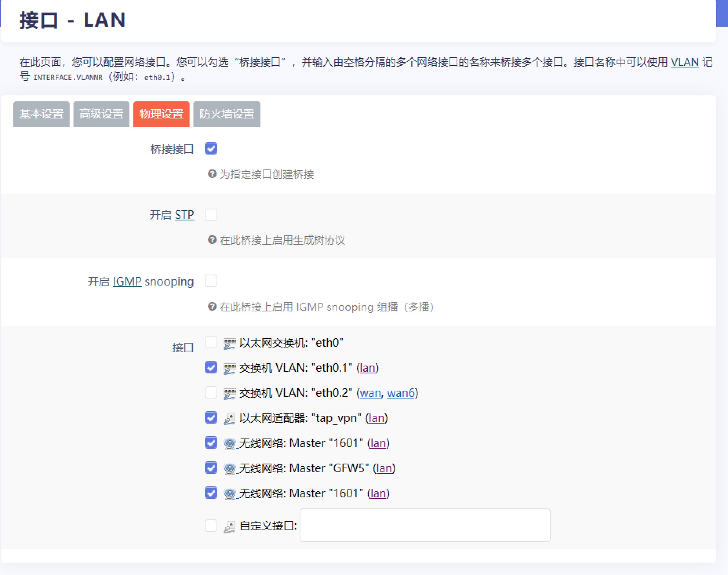Click the ethernet switch icon next to "eth0"

point(229,342)
